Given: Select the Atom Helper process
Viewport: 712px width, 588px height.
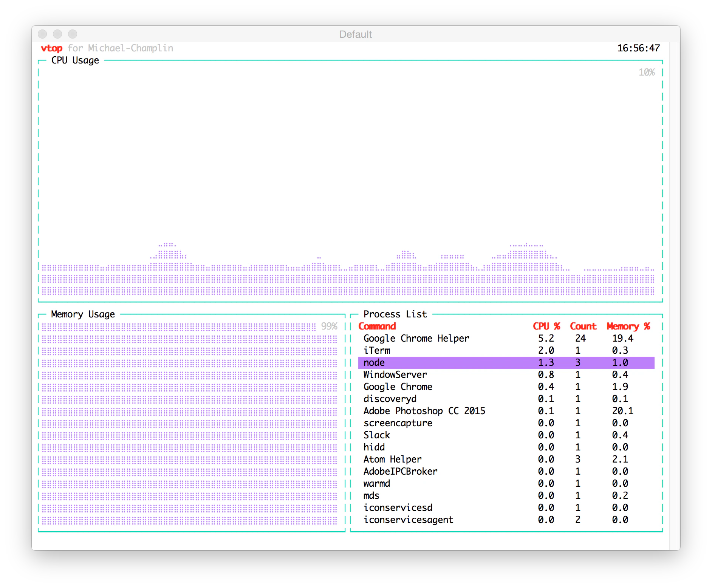Looking at the screenshot, I should (392, 459).
